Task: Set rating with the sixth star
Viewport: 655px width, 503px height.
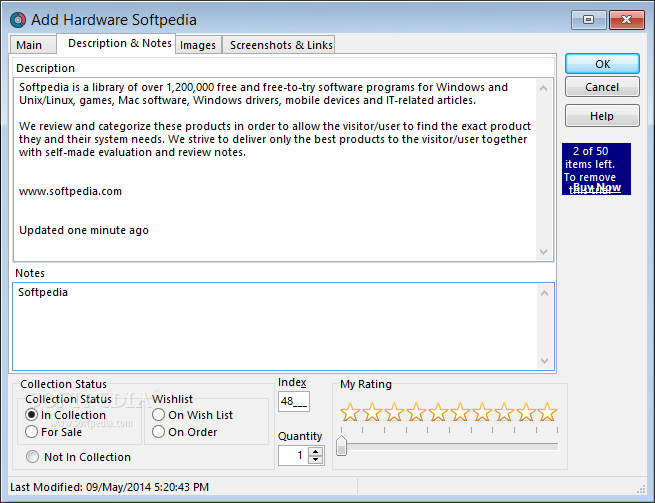Action: 460,412
